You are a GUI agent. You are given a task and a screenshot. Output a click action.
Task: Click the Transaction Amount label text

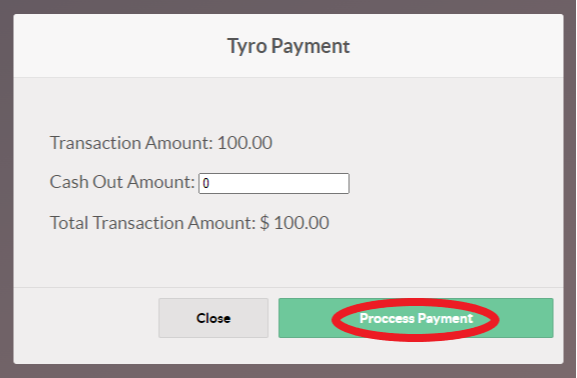pyautogui.click(x=131, y=143)
